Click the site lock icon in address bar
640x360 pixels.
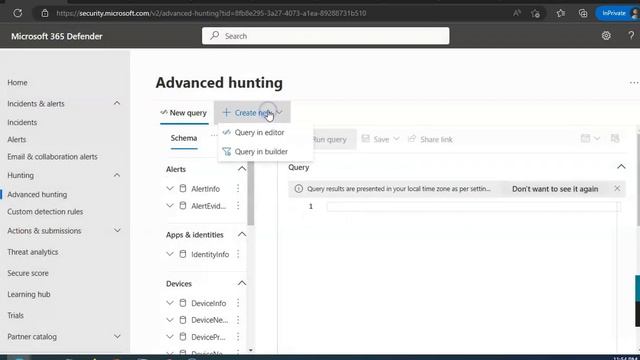click(x=45, y=13)
